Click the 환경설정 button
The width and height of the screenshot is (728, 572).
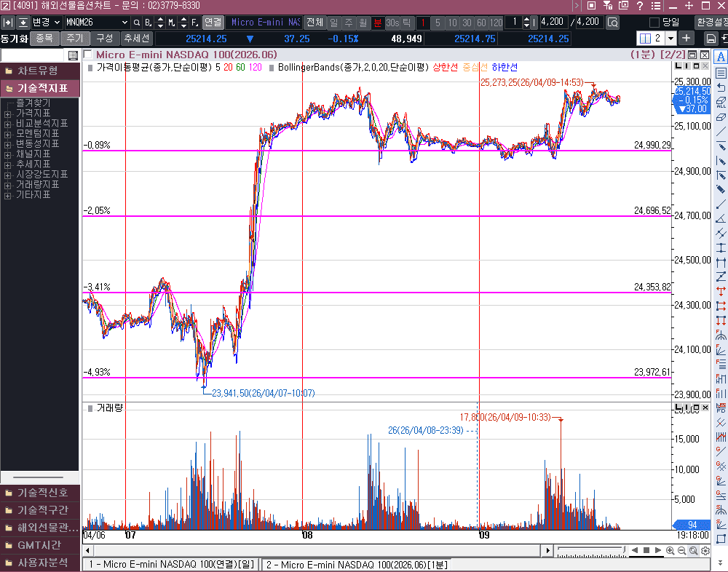coord(711,23)
